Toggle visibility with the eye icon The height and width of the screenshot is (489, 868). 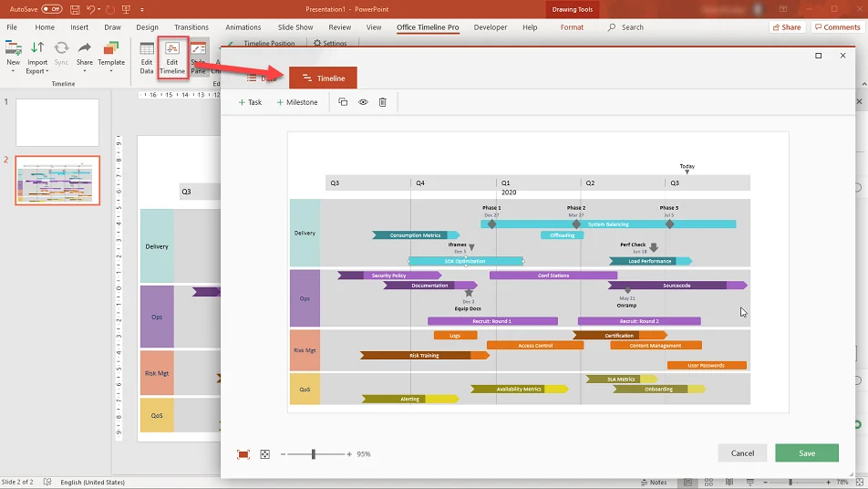coord(363,102)
